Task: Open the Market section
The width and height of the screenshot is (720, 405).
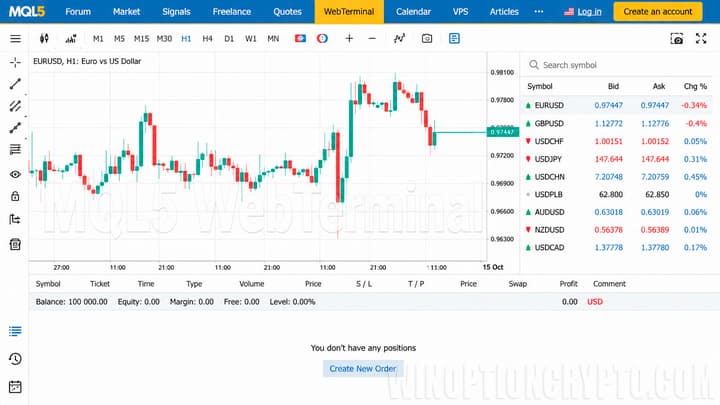Action: click(127, 11)
